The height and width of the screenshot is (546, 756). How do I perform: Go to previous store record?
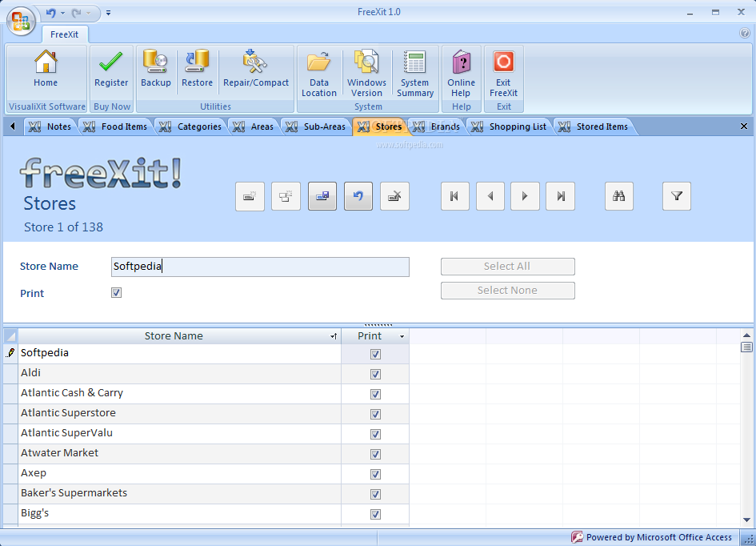point(490,196)
